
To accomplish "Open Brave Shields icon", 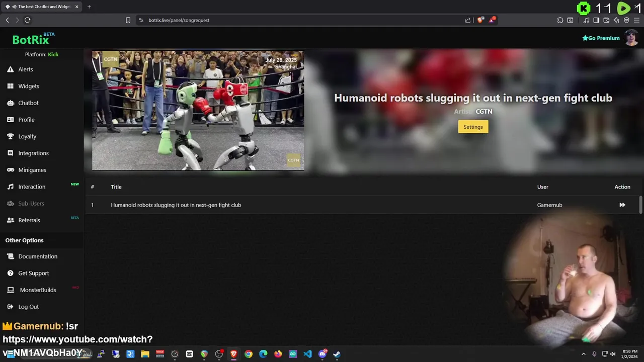I will pyautogui.click(x=480, y=20).
